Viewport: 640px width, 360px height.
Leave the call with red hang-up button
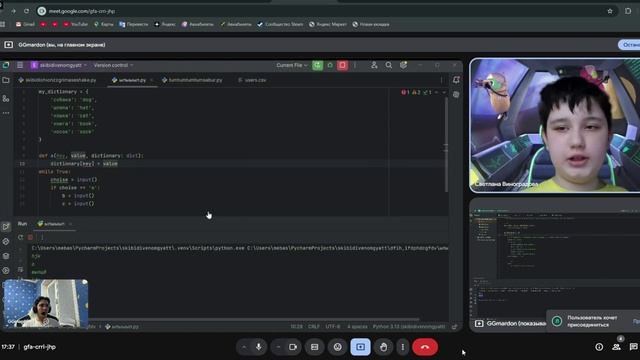coord(425,347)
